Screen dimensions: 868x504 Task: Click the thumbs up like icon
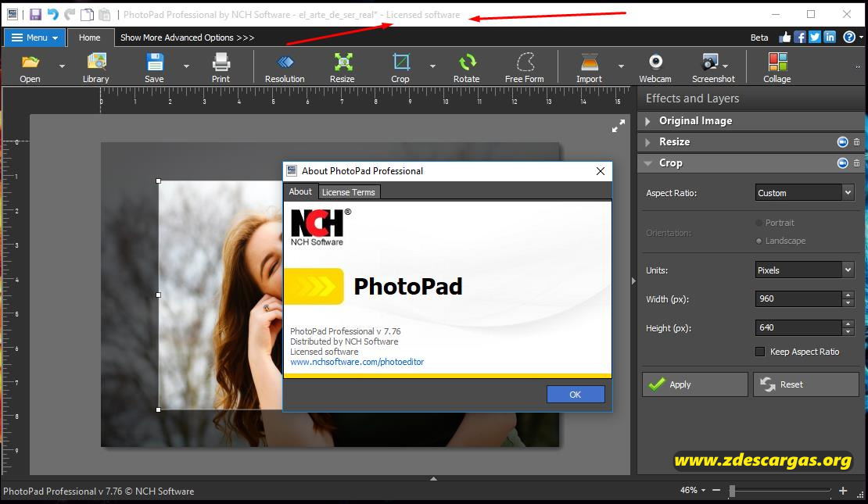(x=785, y=37)
